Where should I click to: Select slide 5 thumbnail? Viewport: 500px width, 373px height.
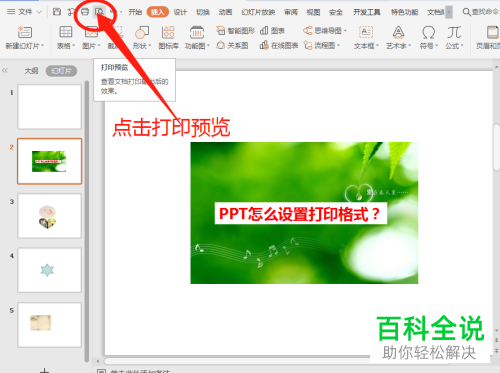[49, 325]
